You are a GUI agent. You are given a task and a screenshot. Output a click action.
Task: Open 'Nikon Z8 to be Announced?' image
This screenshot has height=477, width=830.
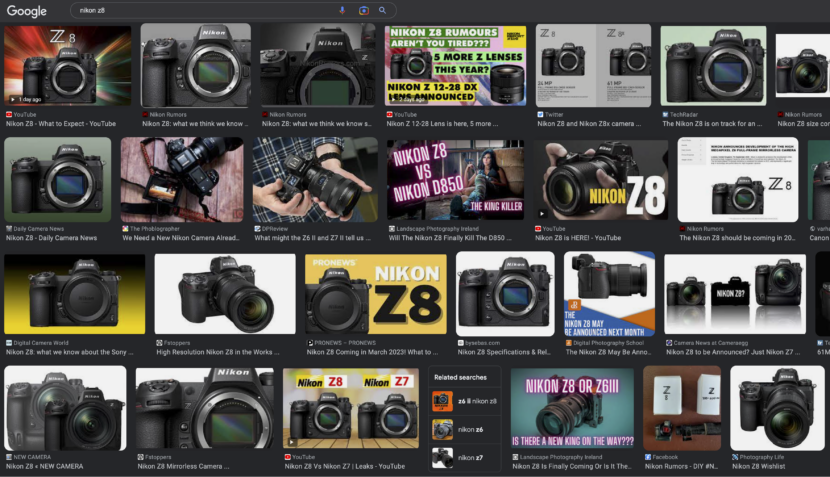735,294
